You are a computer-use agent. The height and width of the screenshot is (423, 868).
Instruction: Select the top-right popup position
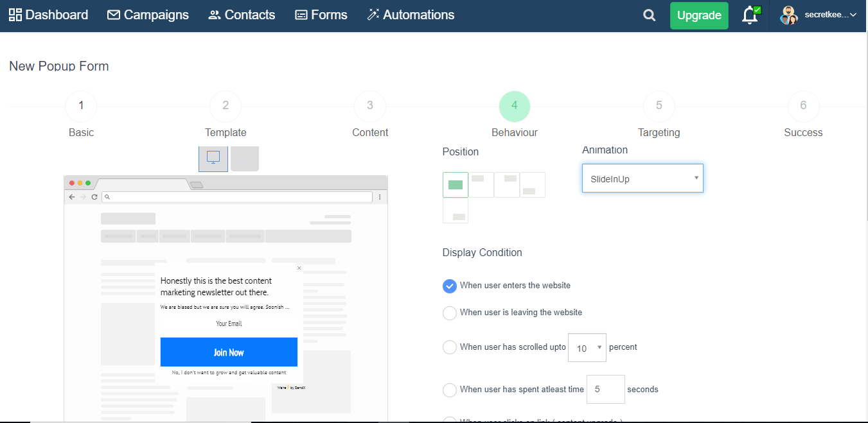(507, 185)
